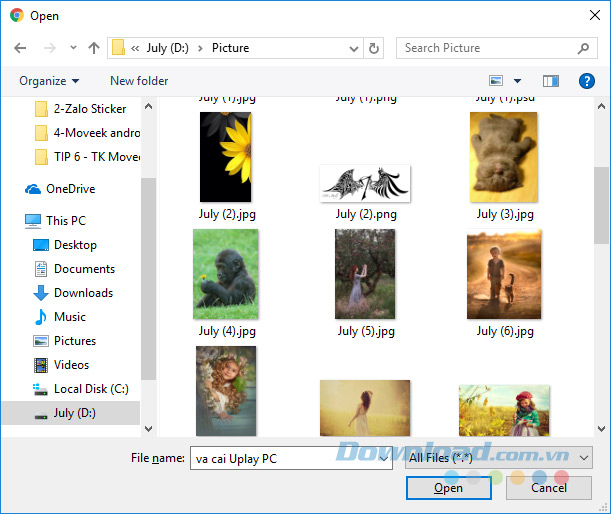Select OneDrive in the navigation pane
The height and width of the screenshot is (514, 611).
(70, 189)
